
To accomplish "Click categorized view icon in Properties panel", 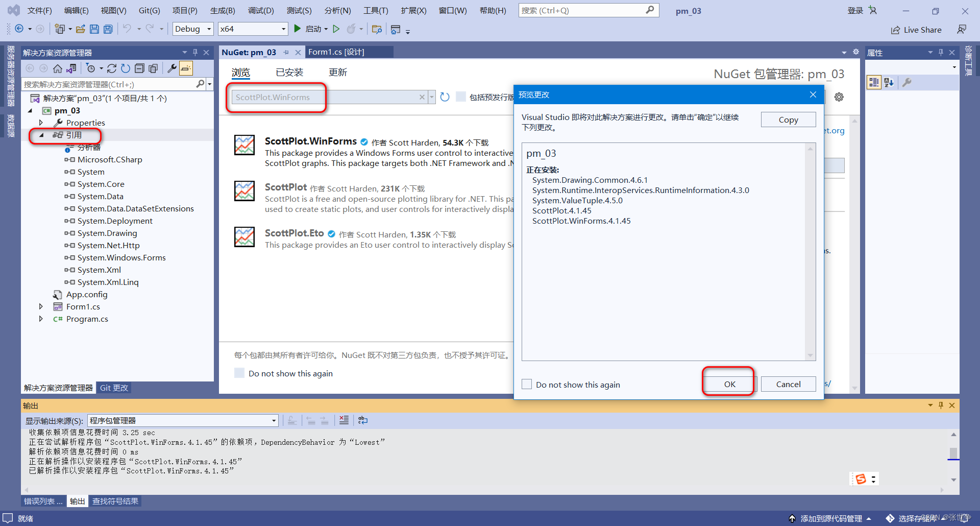I will pos(874,82).
